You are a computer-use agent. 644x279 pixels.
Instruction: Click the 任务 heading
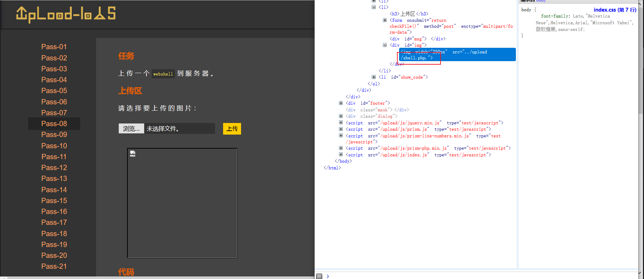[x=126, y=56]
